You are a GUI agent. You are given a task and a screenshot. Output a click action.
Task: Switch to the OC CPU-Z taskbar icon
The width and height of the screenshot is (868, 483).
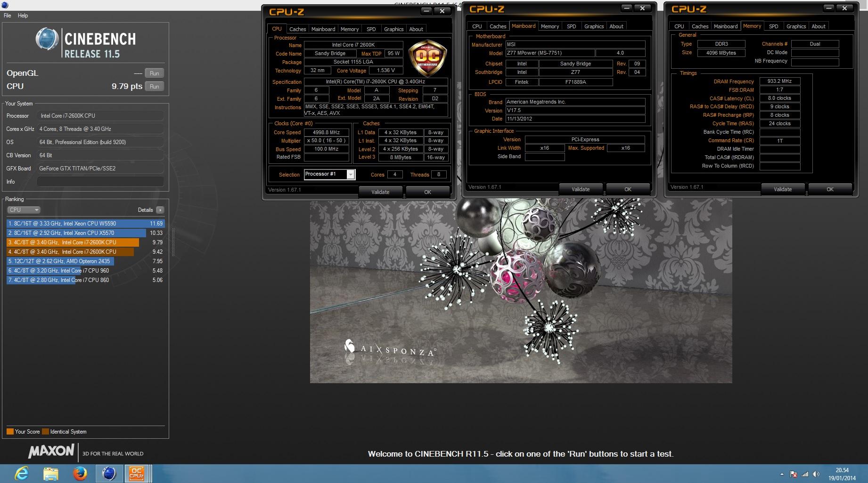(137, 473)
